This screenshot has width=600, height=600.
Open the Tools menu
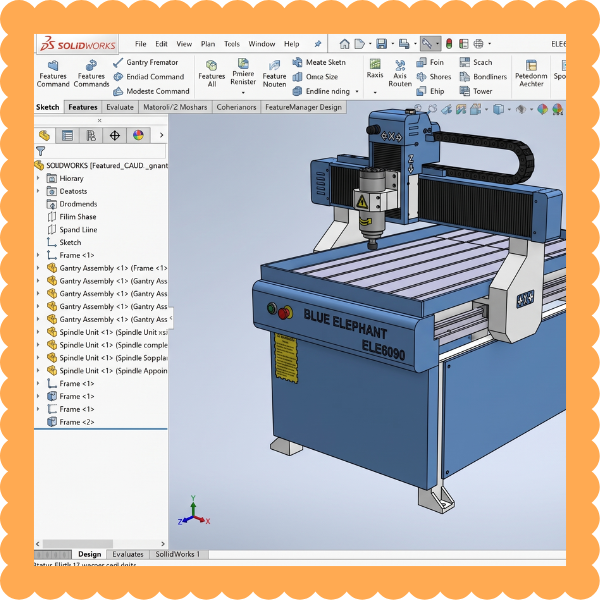click(x=232, y=44)
